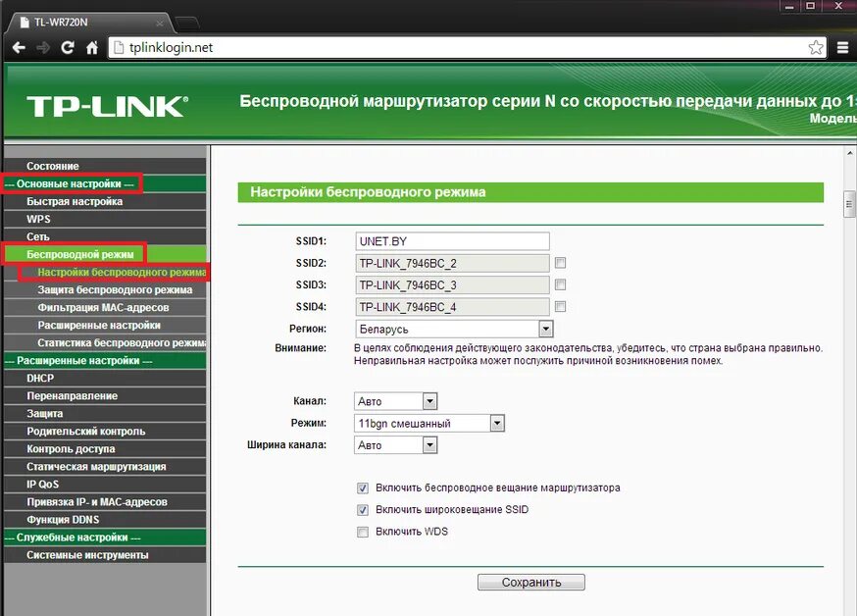This screenshot has width=857, height=616.
Task: Open Защита menu item under DHCP section
Action: pos(105,413)
